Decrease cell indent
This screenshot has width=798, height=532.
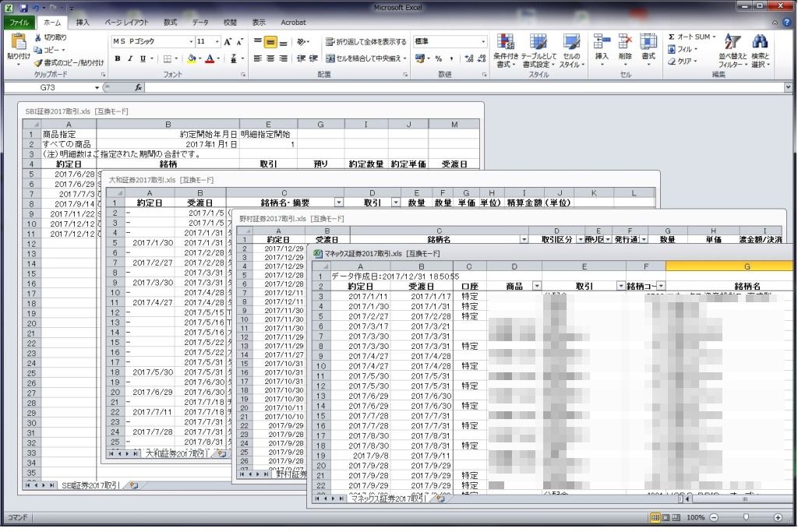pyautogui.click(x=302, y=59)
